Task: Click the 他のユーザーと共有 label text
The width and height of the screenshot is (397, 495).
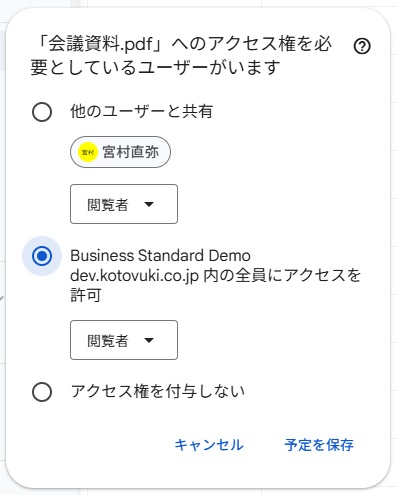Action: click(141, 111)
